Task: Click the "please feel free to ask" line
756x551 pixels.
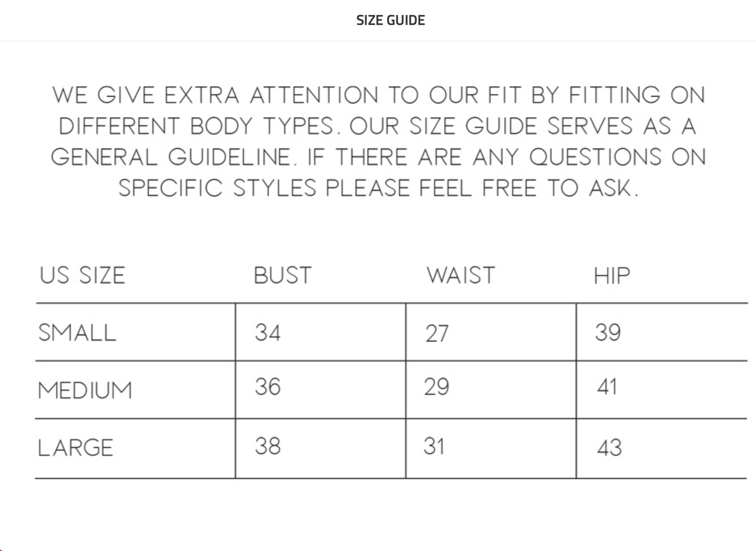Action: point(378,188)
